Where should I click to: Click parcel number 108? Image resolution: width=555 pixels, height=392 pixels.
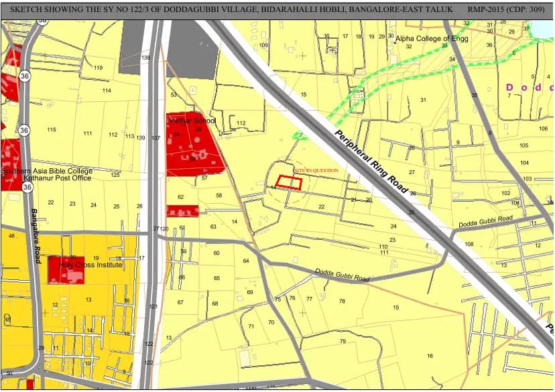[469, 244]
